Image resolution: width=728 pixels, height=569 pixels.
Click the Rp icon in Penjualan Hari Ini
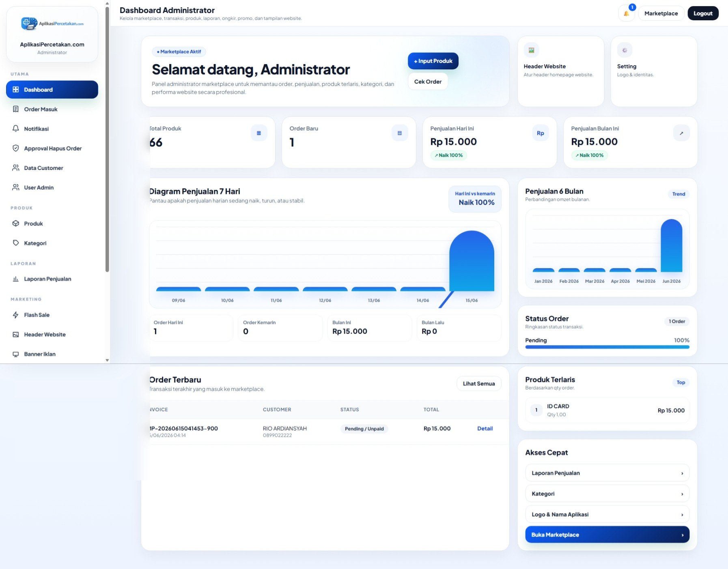point(541,133)
